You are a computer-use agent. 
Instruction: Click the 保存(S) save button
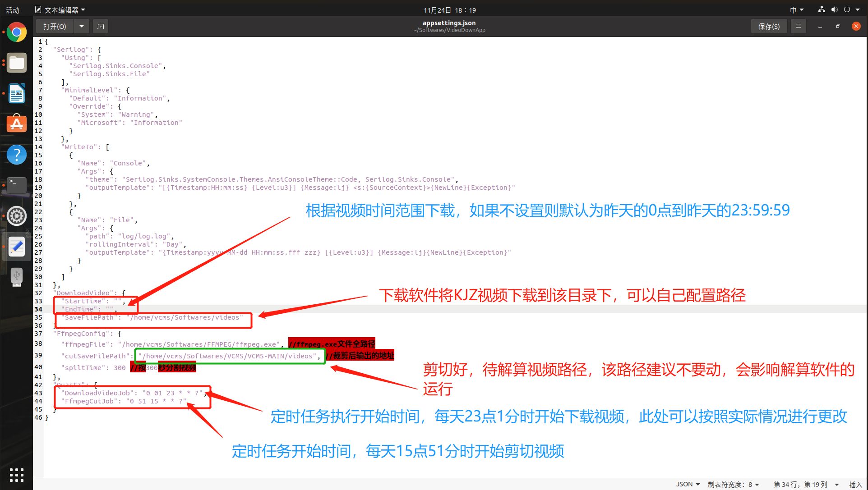click(769, 27)
